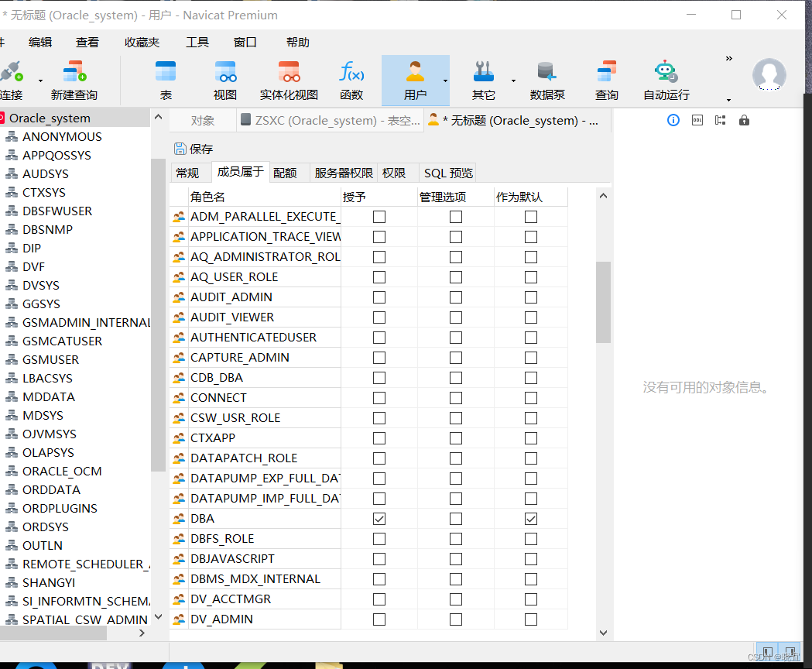Click the connection tree vertical scrollbar thumb
Screen dimensions: 812x669
coord(158,314)
